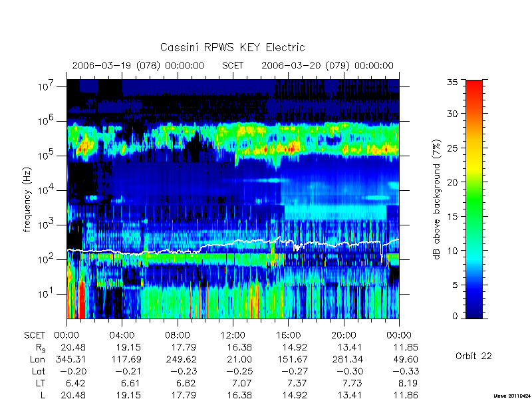
Task: Click the Lon value 249.62
Action: point(182,359)
